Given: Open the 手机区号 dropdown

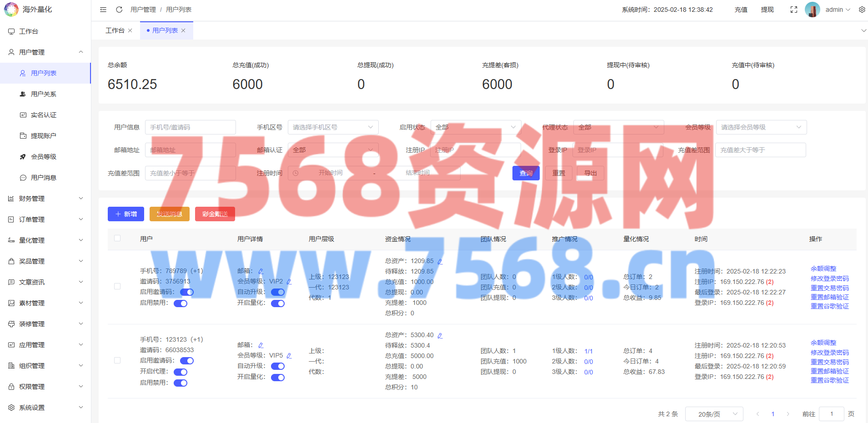Looking at the screenshot, I should pos(333,127).
